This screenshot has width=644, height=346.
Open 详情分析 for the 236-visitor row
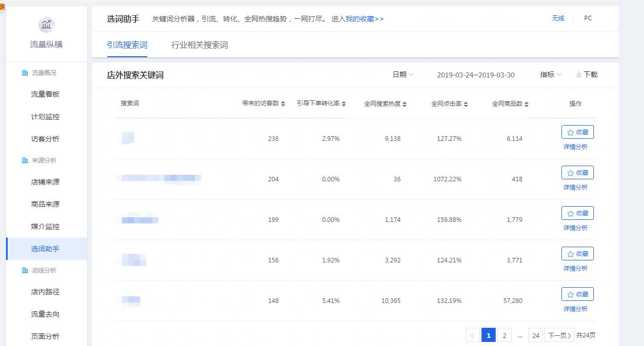coord(576,147)
